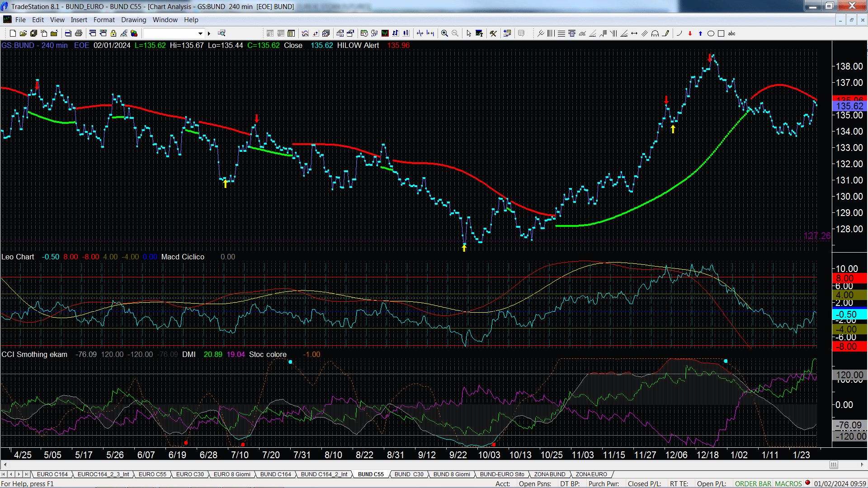Click the 'CCI Smothing ekam' label
Image resolution: width=868 pixels, height=488 pixels.
(34, 354)
